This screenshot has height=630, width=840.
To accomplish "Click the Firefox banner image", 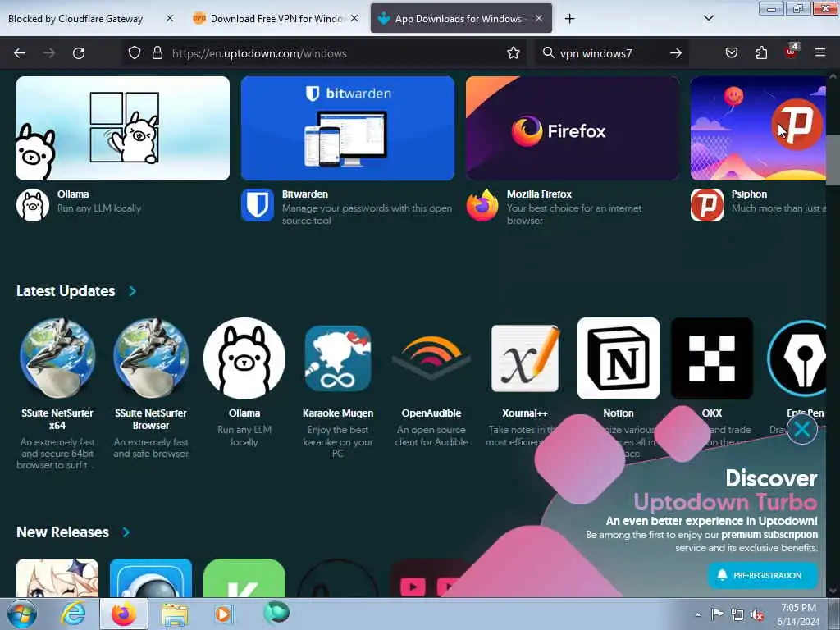I will (573, 128).
